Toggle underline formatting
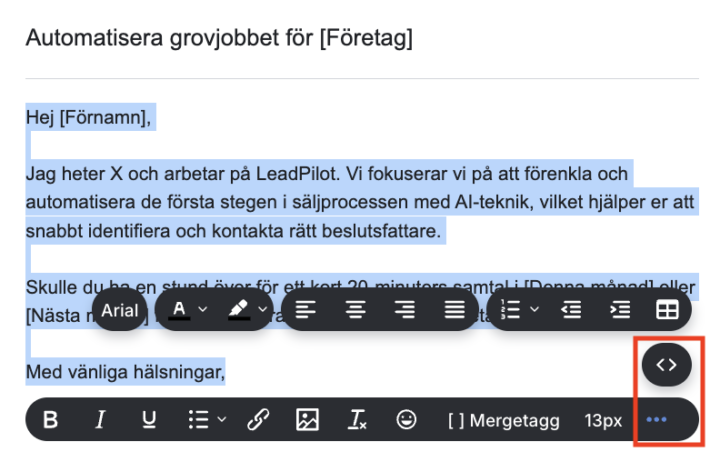This screenshot has height=462, width=720. (x=149, y=421)
